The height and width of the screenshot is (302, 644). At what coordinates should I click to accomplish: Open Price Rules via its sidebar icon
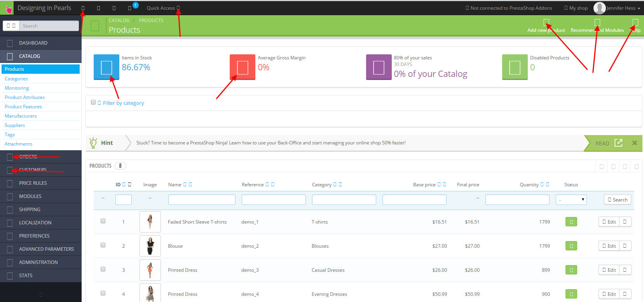[10, 183]
